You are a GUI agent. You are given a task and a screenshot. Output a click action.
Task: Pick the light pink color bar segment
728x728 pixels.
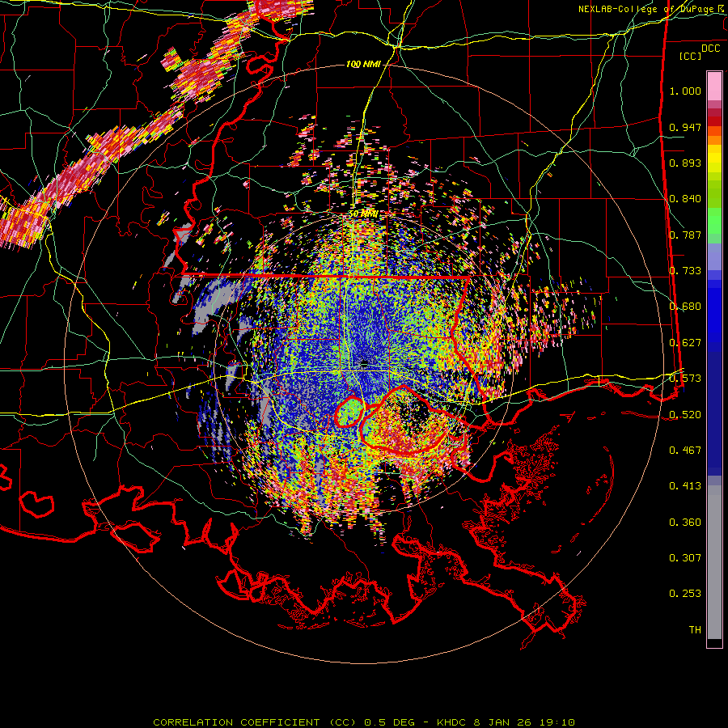(714, 86)
